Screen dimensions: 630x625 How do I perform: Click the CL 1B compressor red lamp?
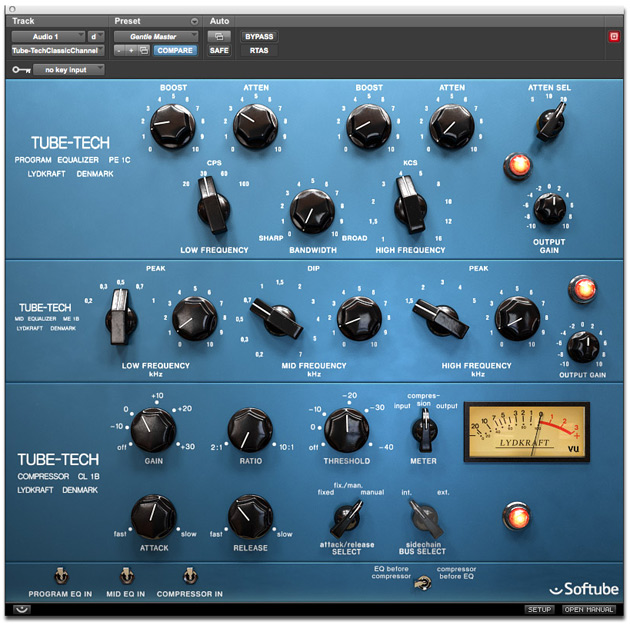point(517,516)
